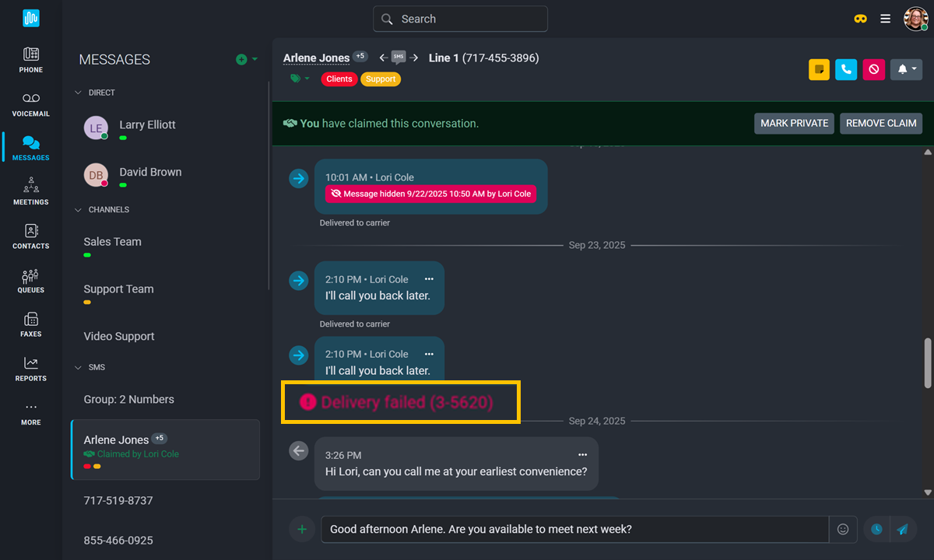The height and width of the screenshot is (560, 934).
Task: Switch to the Support Team channel
Action: pyautogui.click(x=118, y=289)
